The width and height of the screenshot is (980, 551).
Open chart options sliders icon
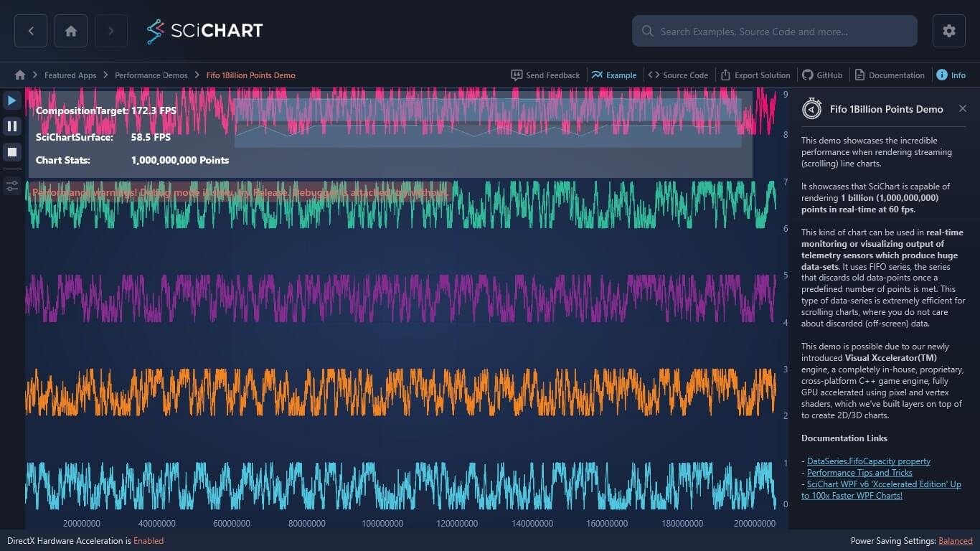click(x=12, y=187)
